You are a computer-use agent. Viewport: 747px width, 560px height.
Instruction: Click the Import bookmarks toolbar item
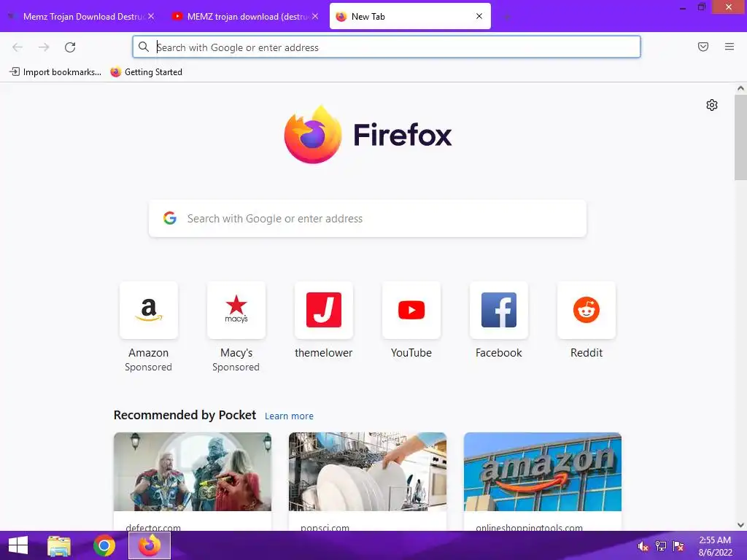pyautogui.click(x=55, y=72)
